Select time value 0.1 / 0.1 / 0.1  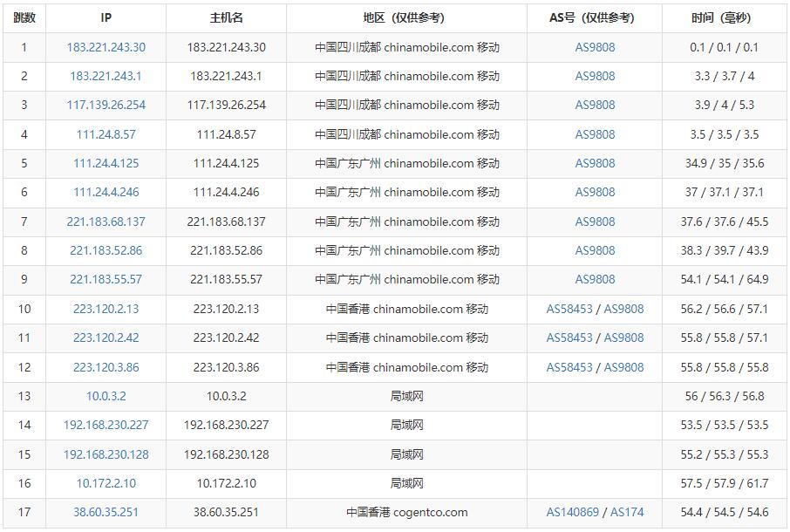coord(724,47)
